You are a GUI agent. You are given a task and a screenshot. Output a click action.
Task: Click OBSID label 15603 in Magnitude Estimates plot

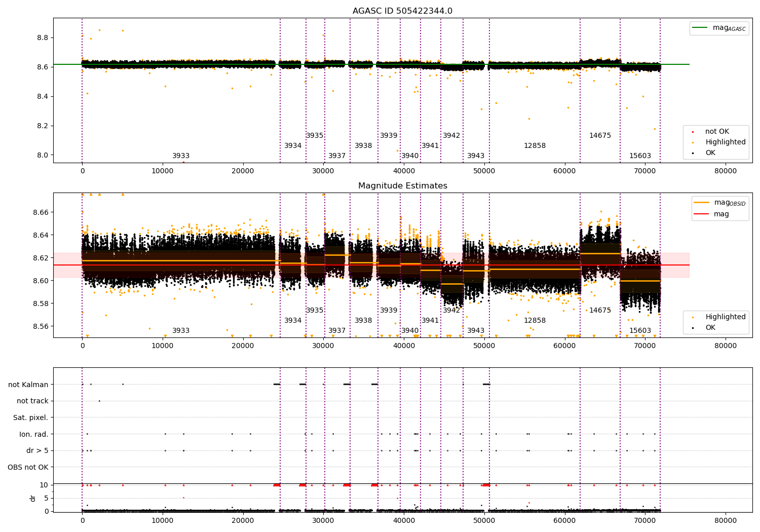click(640, 331)
